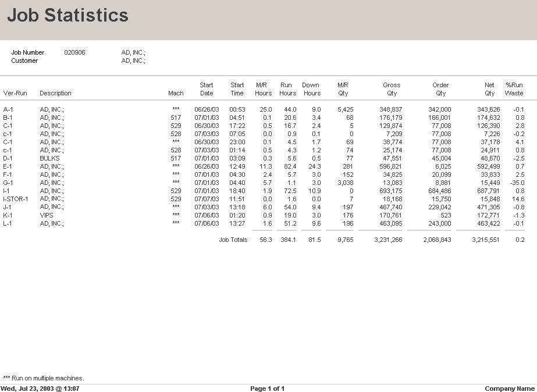Click total order quantity 2,068,843
This screenshot has width=537, height=392.
pos(437,240)
